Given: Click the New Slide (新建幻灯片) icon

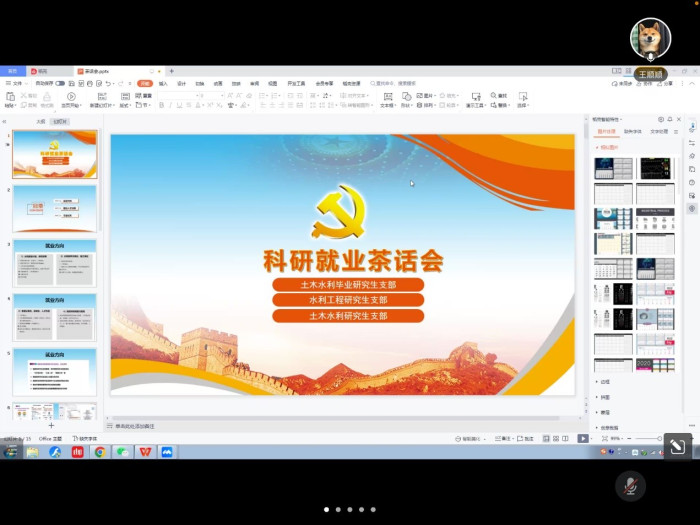Looking at the screenshot, I should [x=102, y=96].
